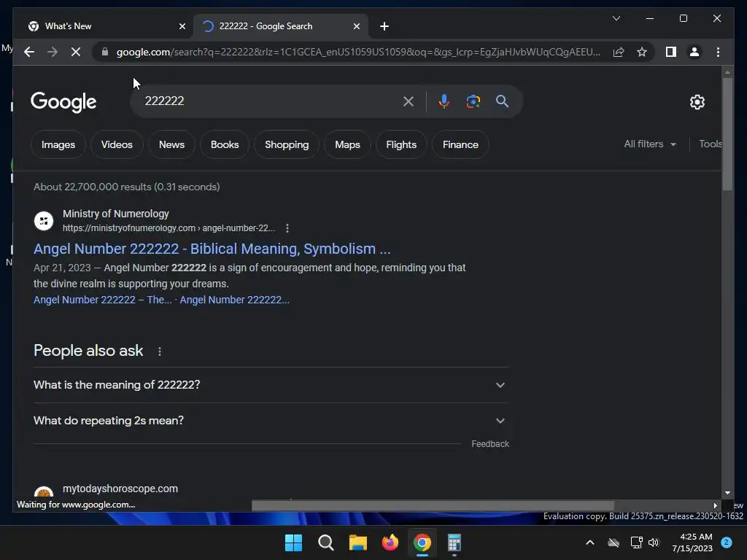Click the vertical page scrollbar thumb
Screen dimensions: 747x560
[x=727, y=134]
